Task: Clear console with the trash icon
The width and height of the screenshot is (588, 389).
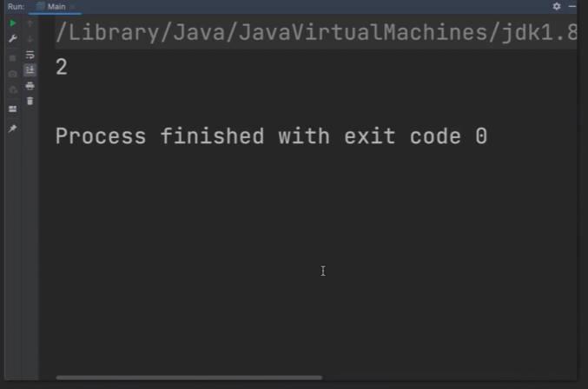Action: [30, 102]
